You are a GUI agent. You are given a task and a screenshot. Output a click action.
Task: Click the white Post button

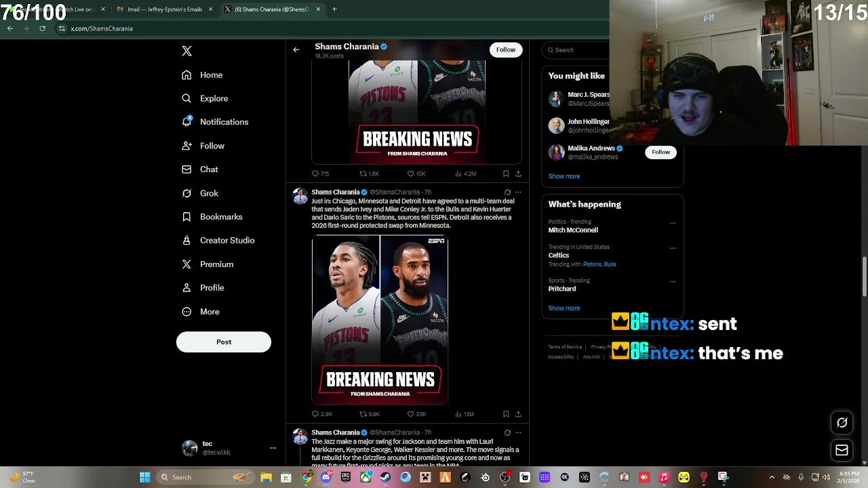tap(224, 342)
